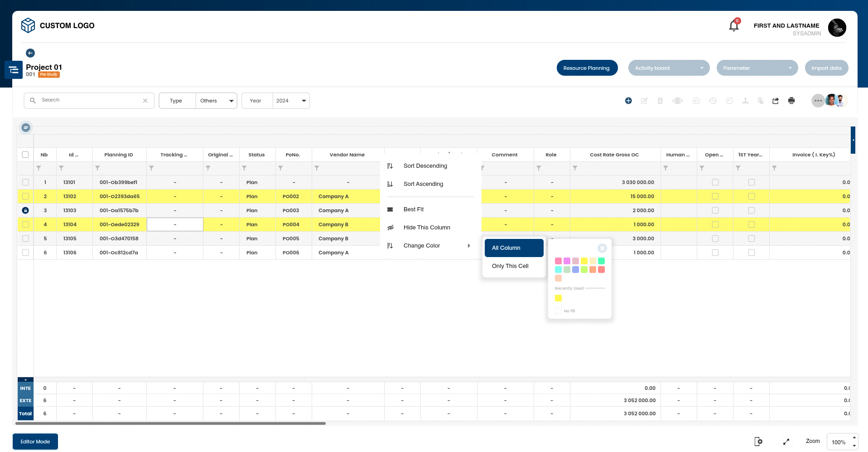The image size is (868, 452).
Task: Choose Sort Descending from context menu
Action: [425, 166]
